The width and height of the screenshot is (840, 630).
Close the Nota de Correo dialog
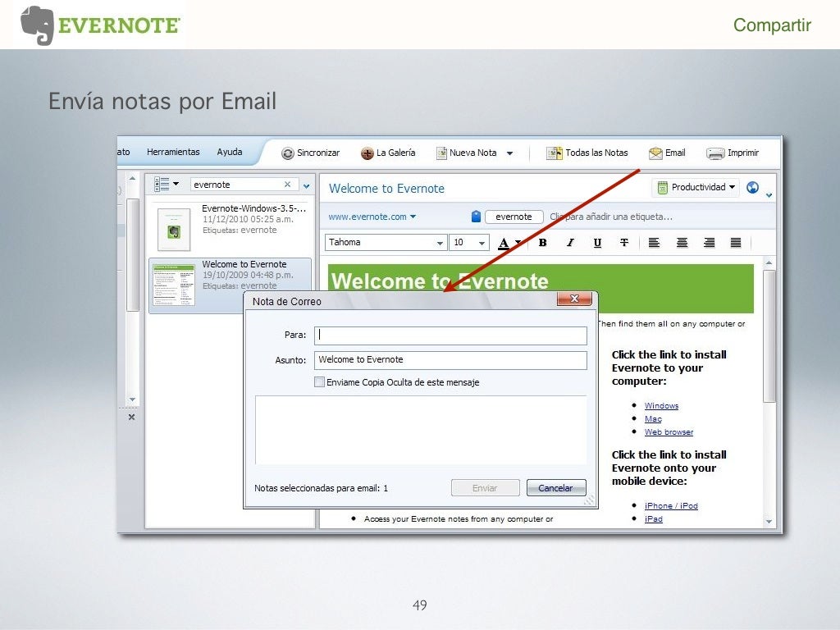tap(574, 299)
